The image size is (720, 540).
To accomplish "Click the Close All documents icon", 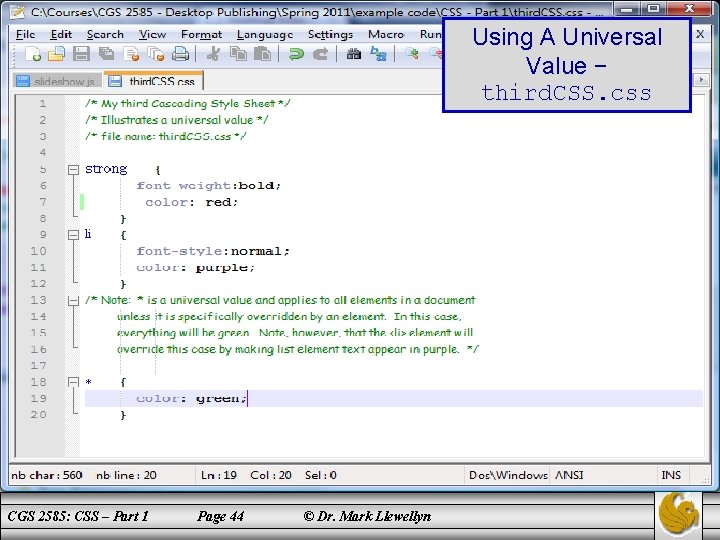I will coord(156,54).
